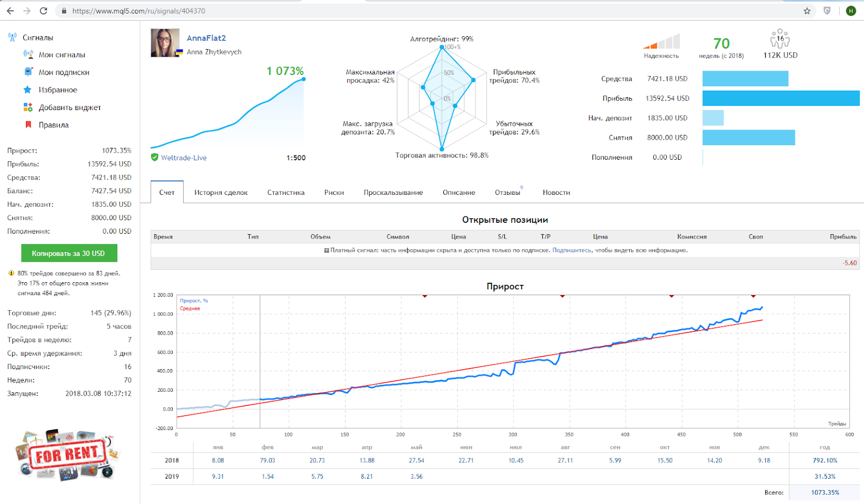Open the green profile avatar icon
The height and width of the screenshot is (504, 864).
tap(851, 11)
